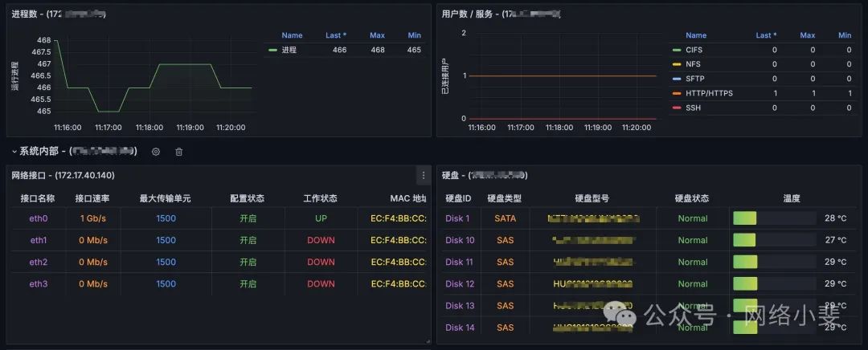Click the Disk 10 ID cell
This screenshot has width=868, height=350.
[x=460, y=240]
